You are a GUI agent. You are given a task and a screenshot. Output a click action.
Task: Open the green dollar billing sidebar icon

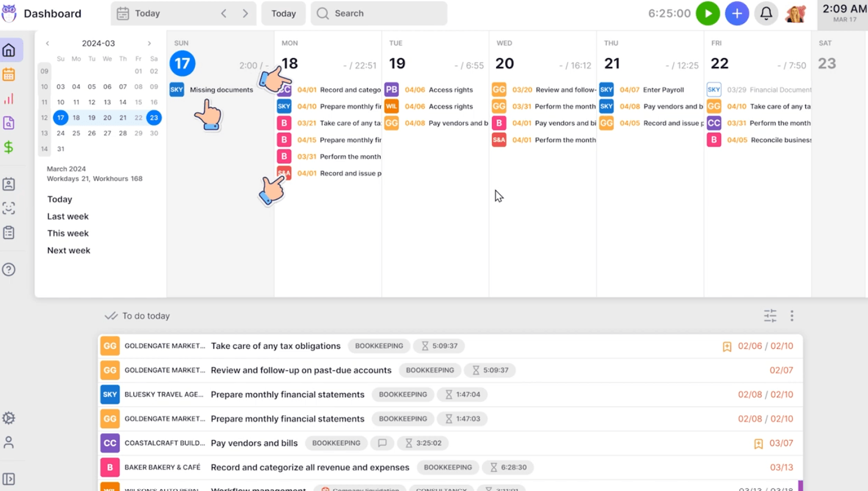[9, 147]
